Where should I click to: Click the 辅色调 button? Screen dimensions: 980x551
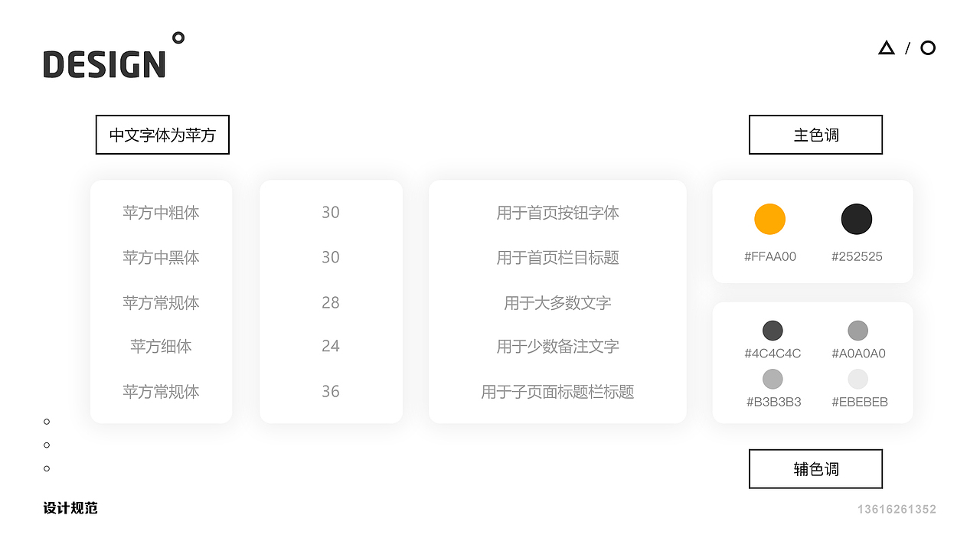pyautogui.click(x=815, y=468)
